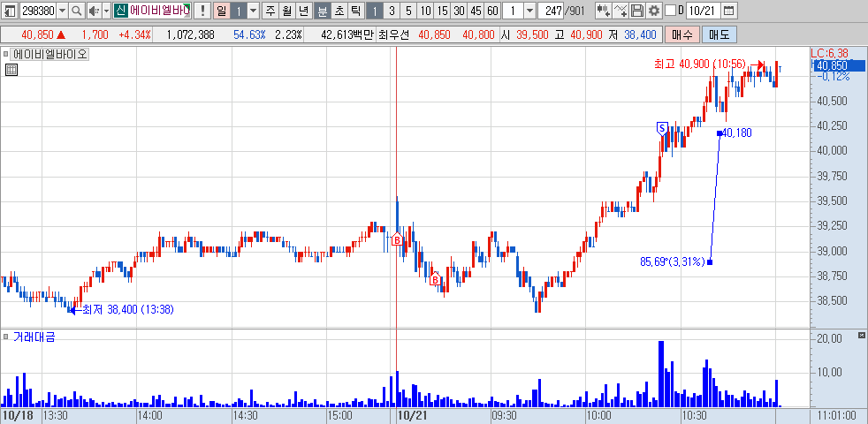868x424 pixels.
Task: Click the 매도 (sell) button
Action: click(x=719, y=34)
